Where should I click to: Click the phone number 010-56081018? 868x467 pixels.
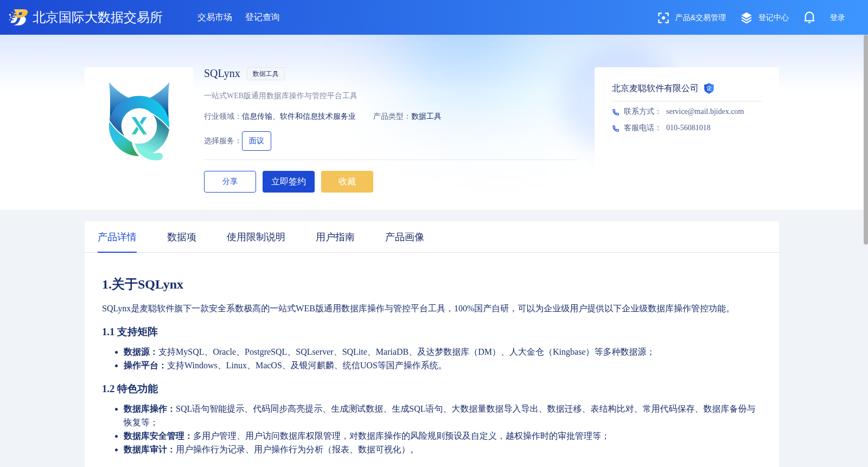click(x=688, y=127)
